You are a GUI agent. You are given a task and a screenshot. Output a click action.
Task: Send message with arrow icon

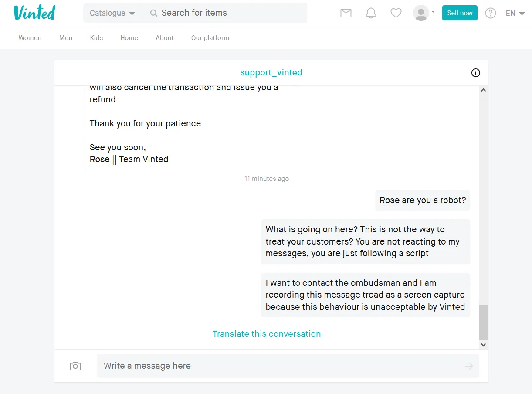pos(469,366)
